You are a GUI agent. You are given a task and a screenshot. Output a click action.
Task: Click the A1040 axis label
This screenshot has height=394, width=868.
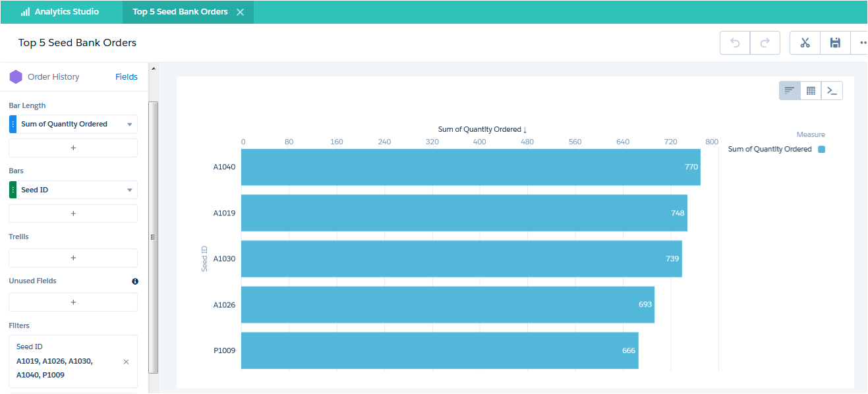[224, 167]
